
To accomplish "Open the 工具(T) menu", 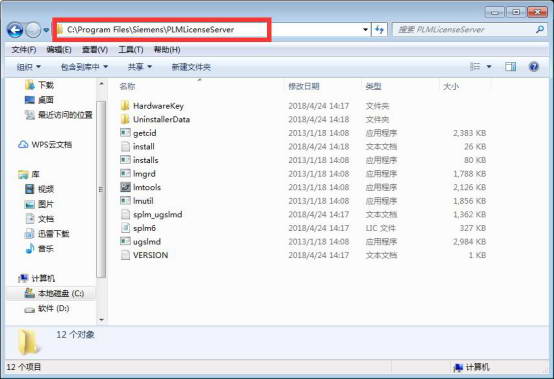I will [x=130, y=50].
